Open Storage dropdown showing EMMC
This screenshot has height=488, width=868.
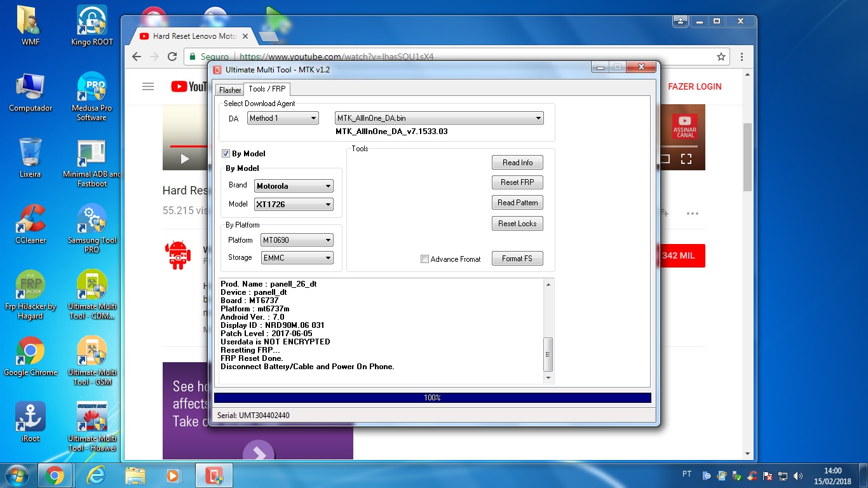point(297,258)
